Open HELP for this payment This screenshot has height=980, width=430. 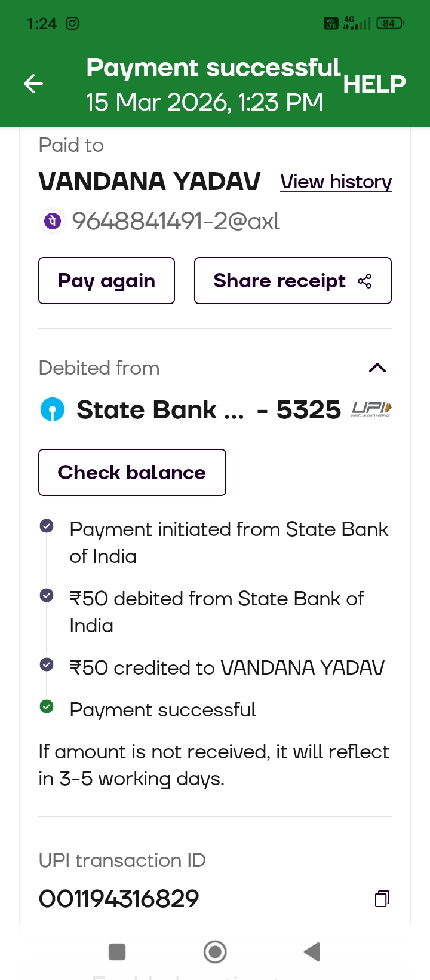(374, 84)
